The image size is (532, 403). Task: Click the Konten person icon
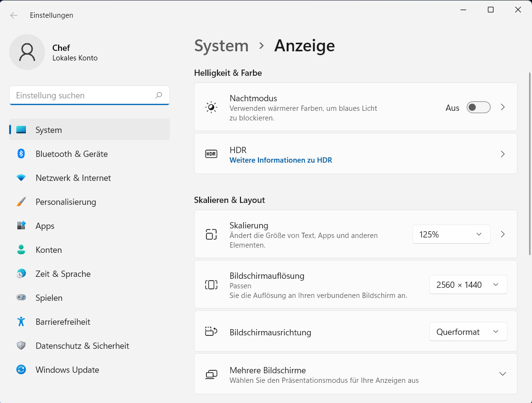pyautogui.click(x=21, y=249)
